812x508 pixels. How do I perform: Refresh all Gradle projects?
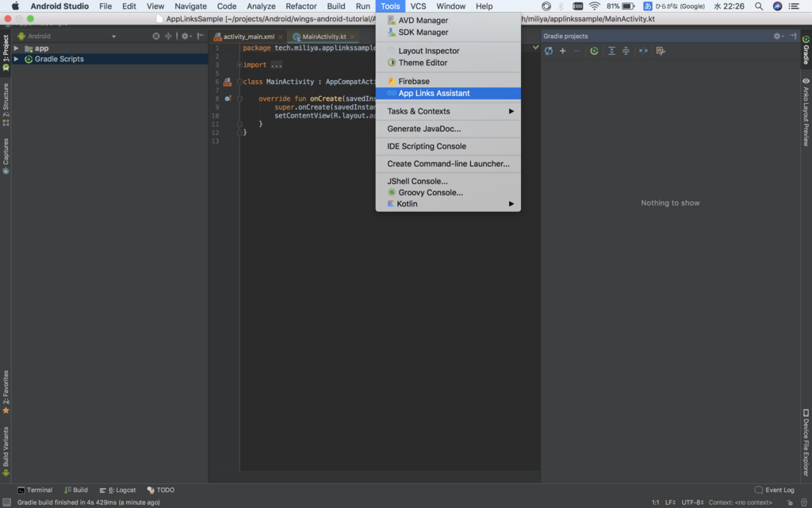point(549,51)
